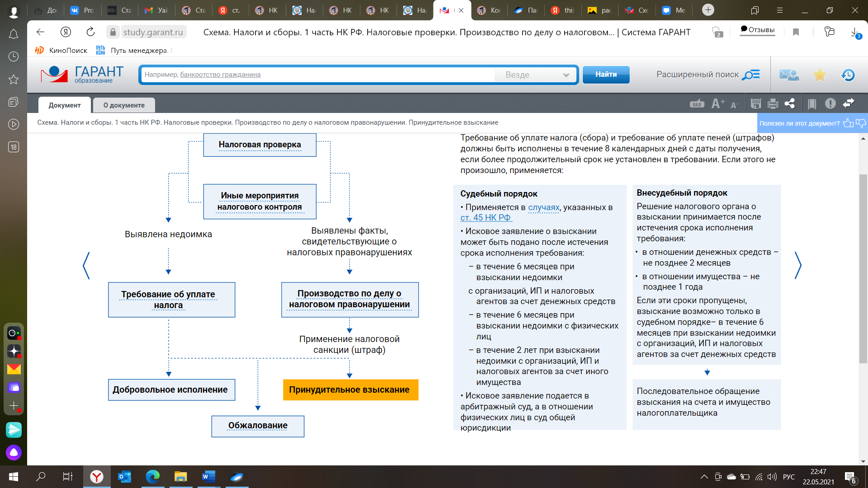Open a new browser tab with plus button

[708, 10]
